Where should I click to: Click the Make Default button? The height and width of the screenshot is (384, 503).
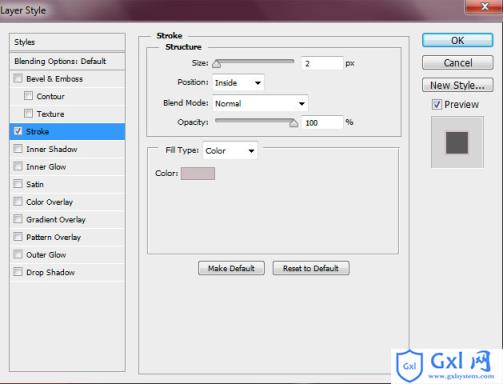[231, 268]
